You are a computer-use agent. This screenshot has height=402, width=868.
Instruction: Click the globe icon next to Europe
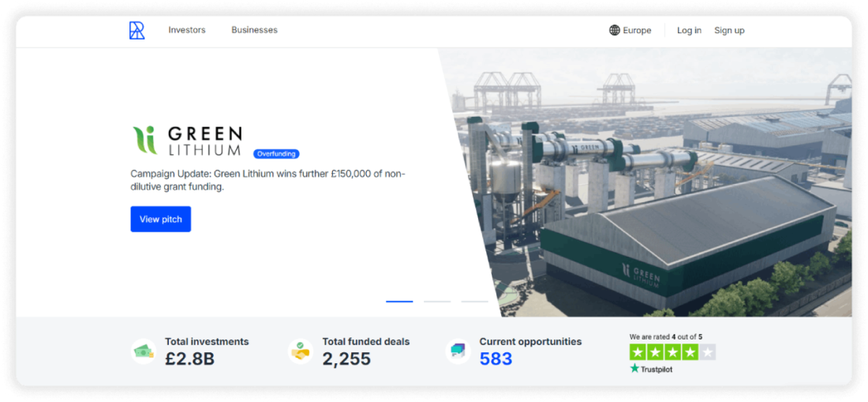click(615, 31)
